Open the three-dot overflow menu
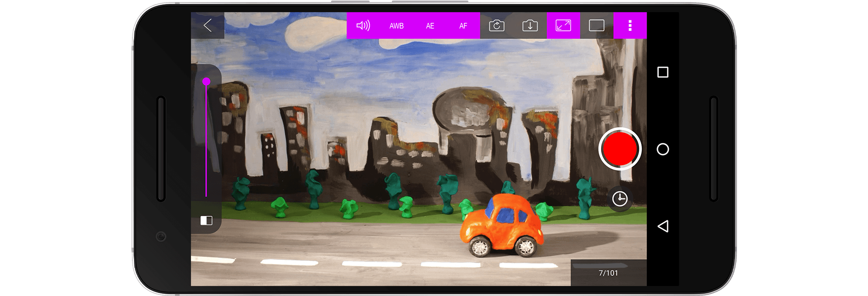 pos(630,26)
